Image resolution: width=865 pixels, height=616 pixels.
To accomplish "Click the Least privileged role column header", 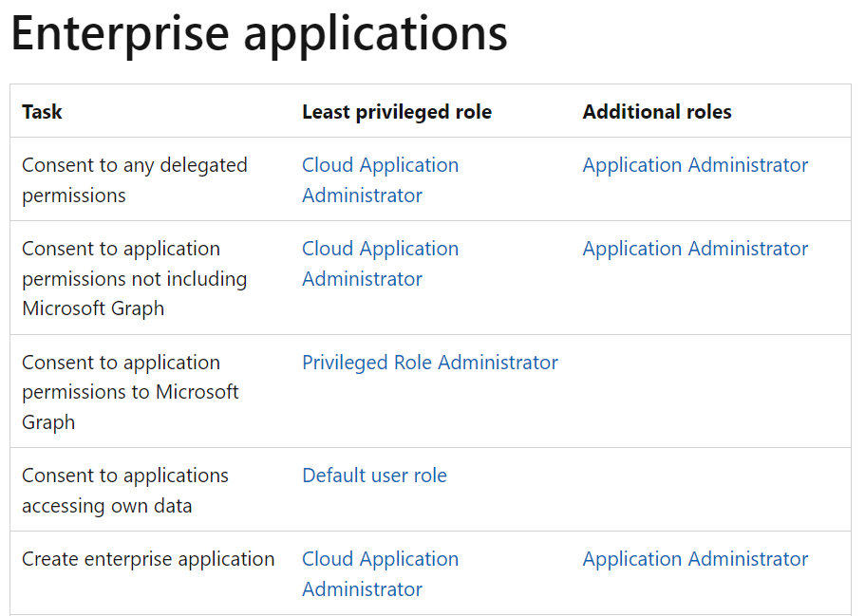I will (396, 111).
